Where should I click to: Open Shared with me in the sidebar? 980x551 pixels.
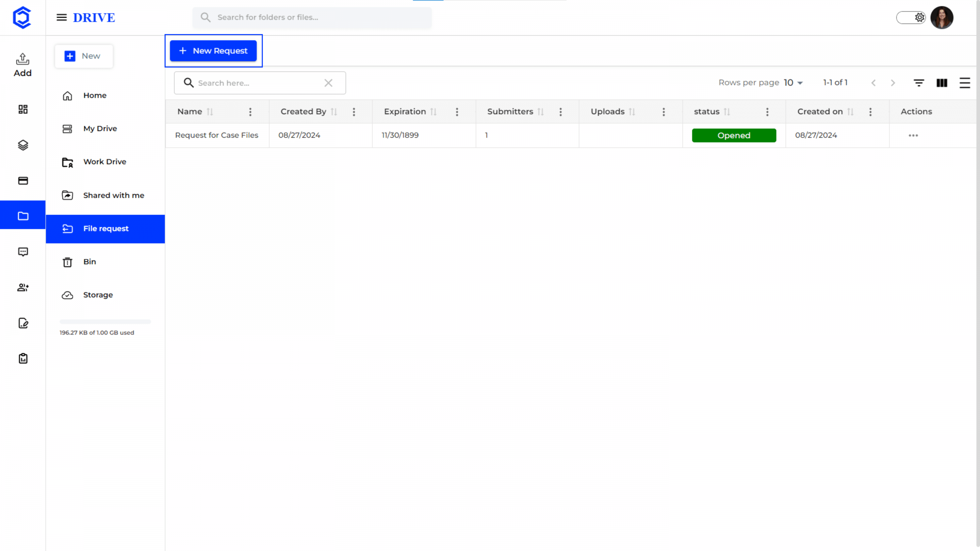(x=105, y=195)
